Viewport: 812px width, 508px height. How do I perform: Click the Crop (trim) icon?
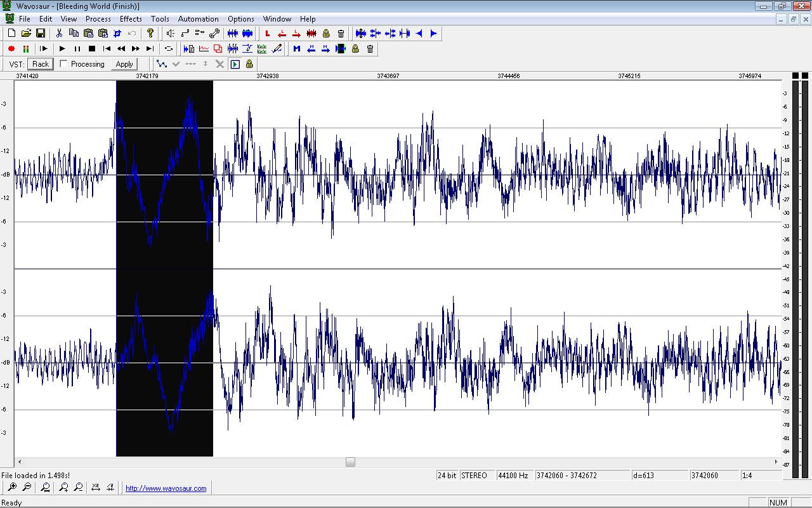[x=117, y=34]
